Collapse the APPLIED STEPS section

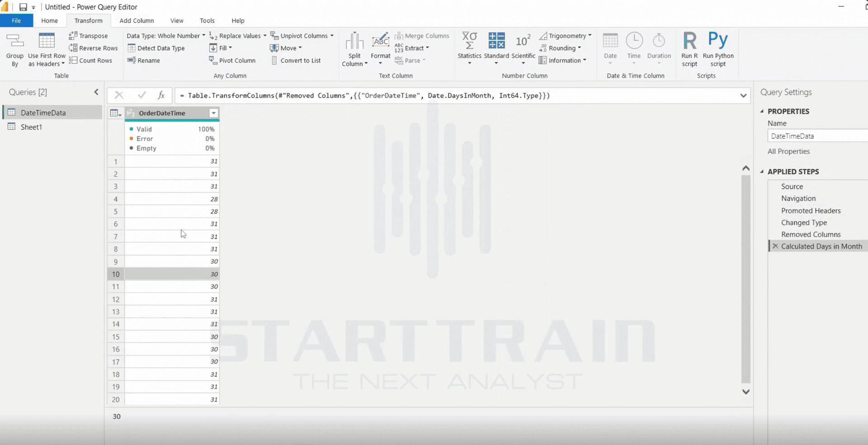click(x=762, y=171)
